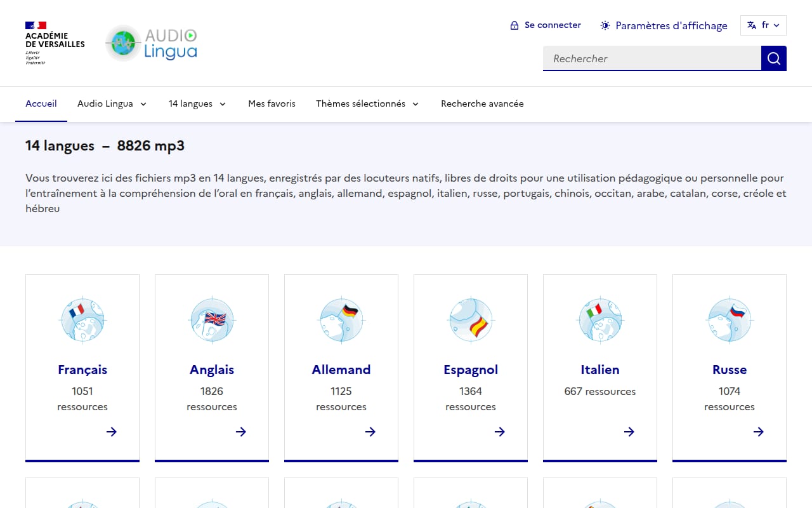This screenshot has height=508, width=812.
Task: Open the Anglais resources link
Action: 212,370
